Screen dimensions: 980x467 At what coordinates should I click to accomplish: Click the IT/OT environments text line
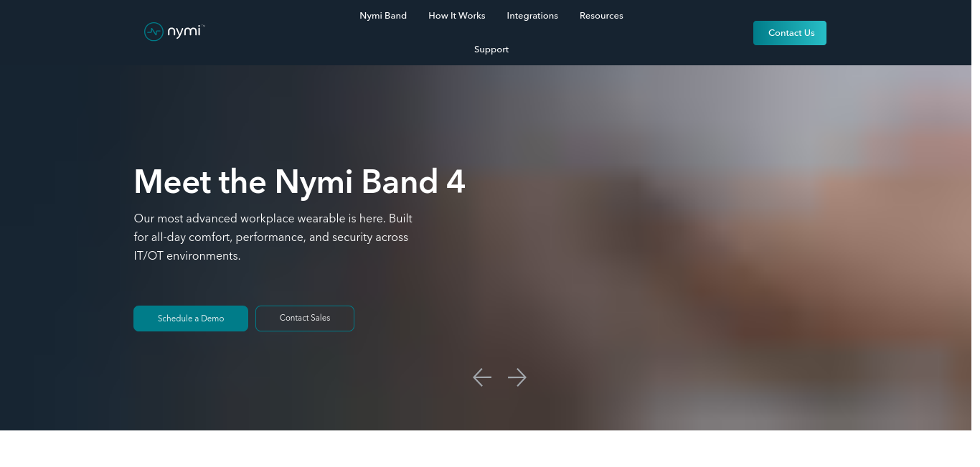[x=187, y=256]
